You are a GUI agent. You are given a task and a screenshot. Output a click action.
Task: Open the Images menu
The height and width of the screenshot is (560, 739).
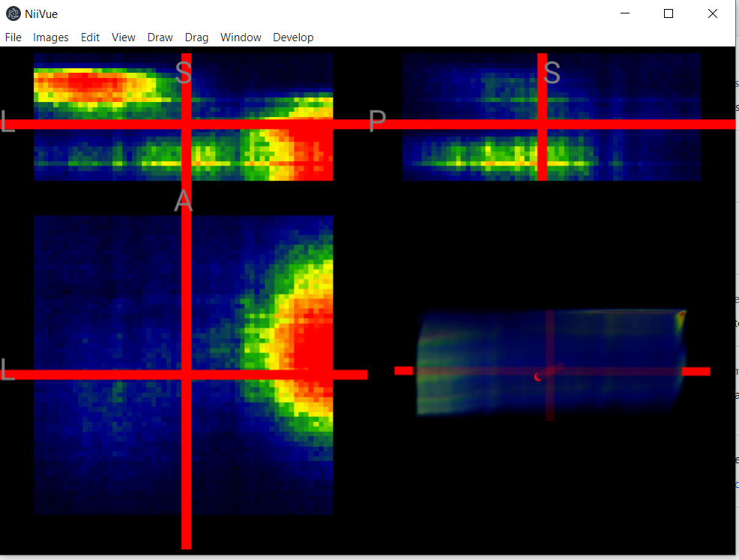50,37
